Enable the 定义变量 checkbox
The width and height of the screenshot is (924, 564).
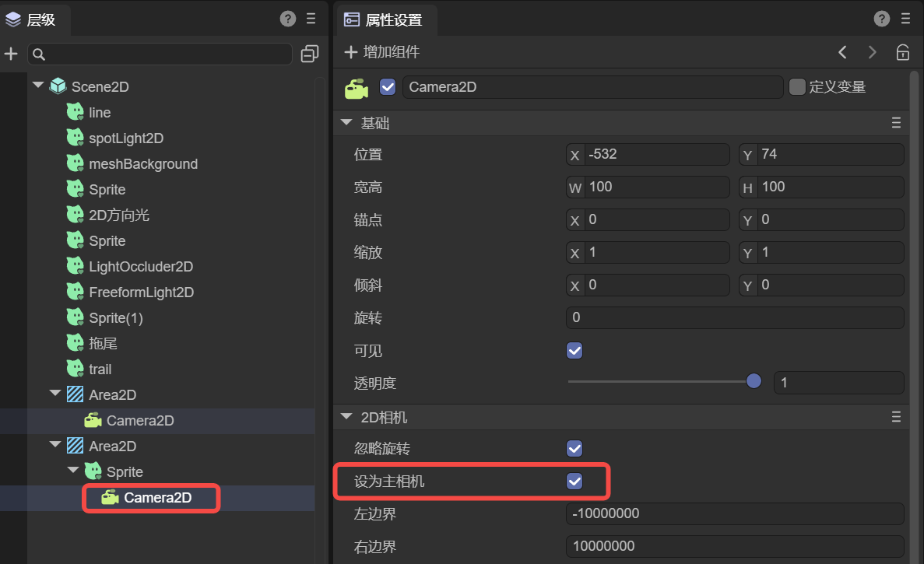click(797, 86)
